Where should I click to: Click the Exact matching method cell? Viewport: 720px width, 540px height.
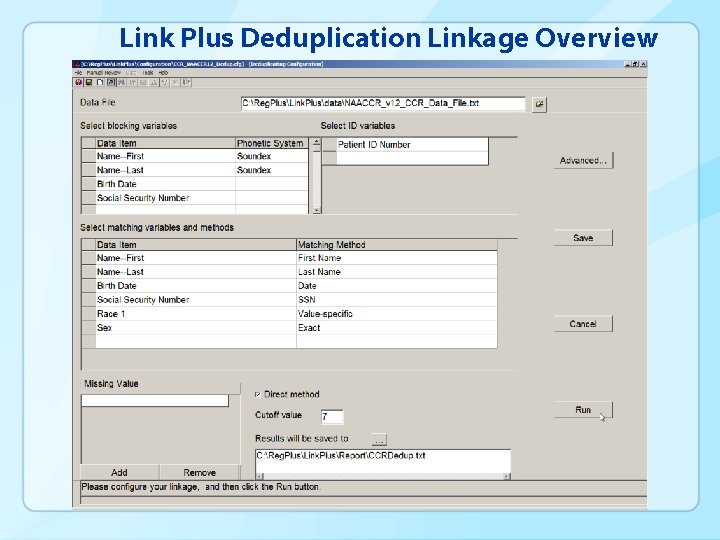(397, 328)
